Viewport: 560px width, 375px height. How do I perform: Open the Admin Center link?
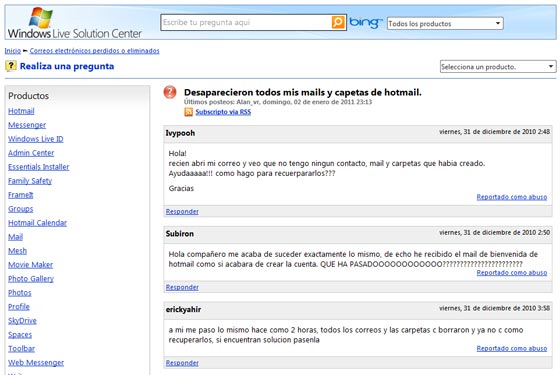point(31,153)
